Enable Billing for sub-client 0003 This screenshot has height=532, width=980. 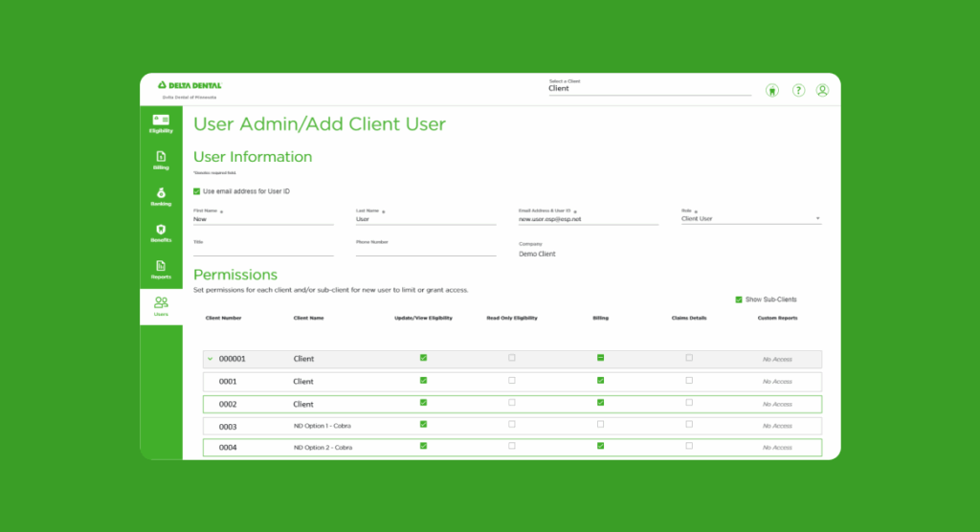tap(601, 424)
